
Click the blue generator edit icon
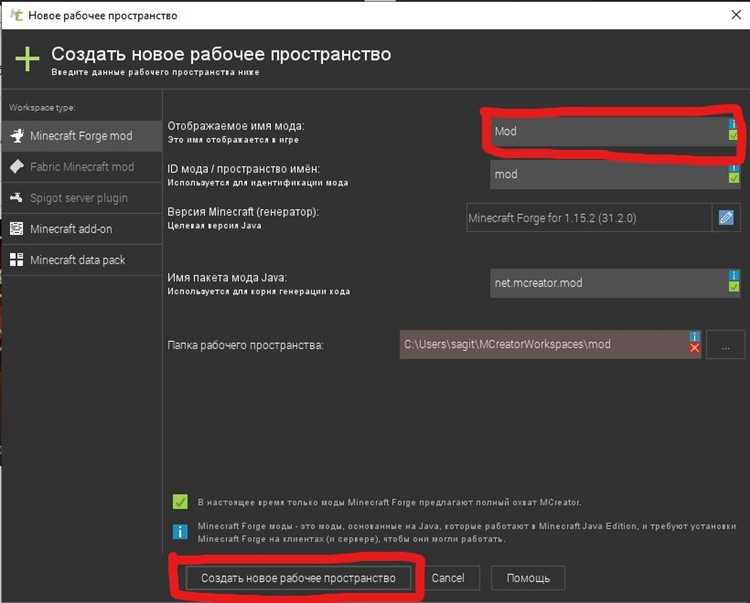[726, 218]
